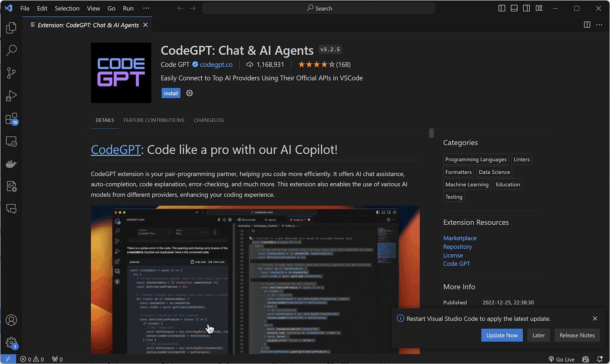Viewport: 610px width, 364px height.
Task: Toggle the panel visibility
Action: pyautogui.click(x=514, y=8)
